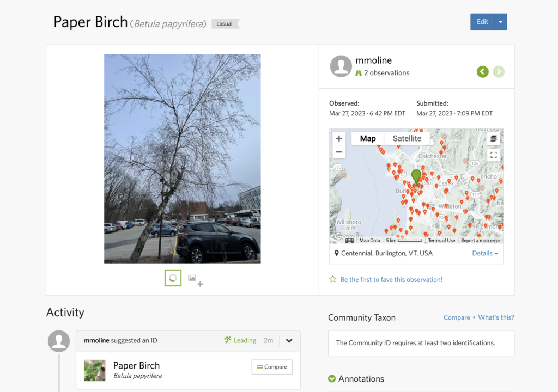Go to previous observation green arrow
Viewport: 558px width, 392px height.
(x=482, y=72)
